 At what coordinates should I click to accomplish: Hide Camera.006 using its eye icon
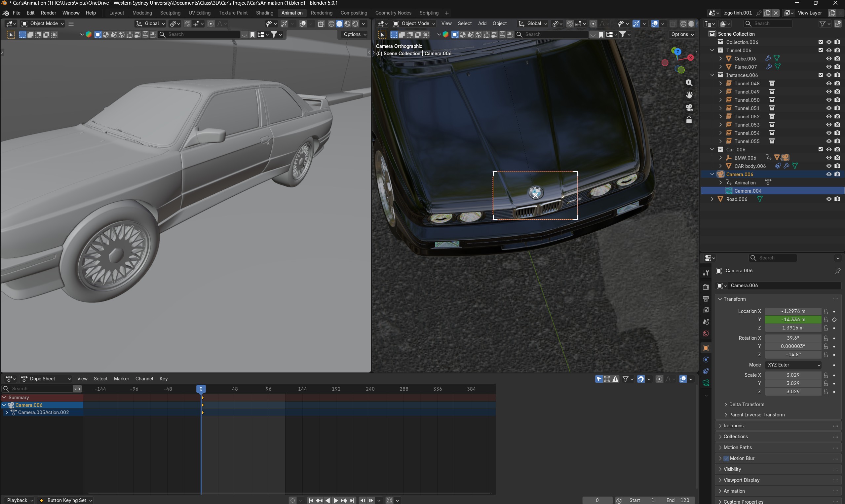click(829, 174)
